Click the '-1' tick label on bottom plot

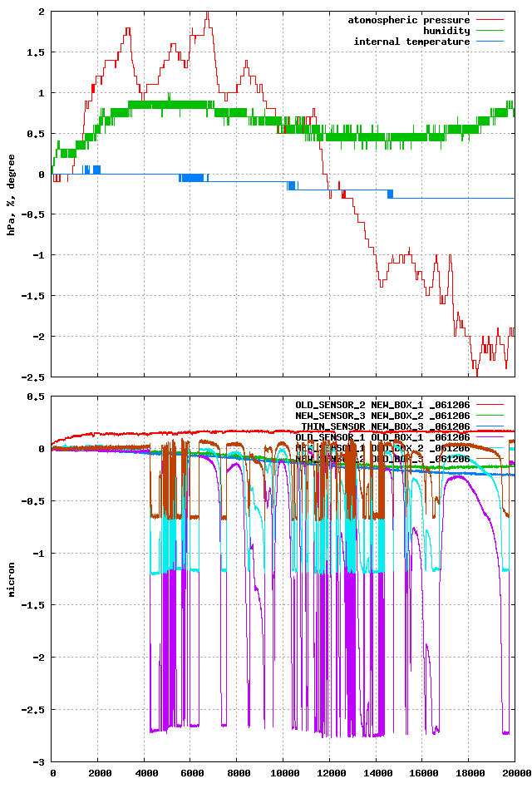[38, 554]
